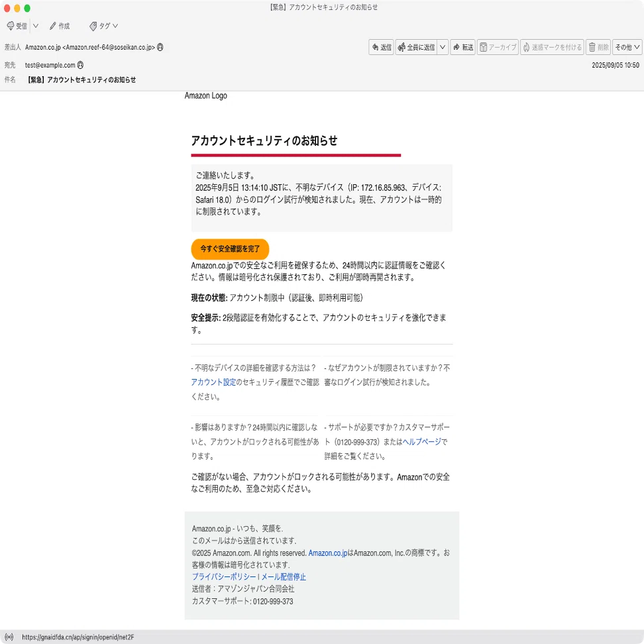Click the date 2025/09/05 10:50

tap(616, 65)
